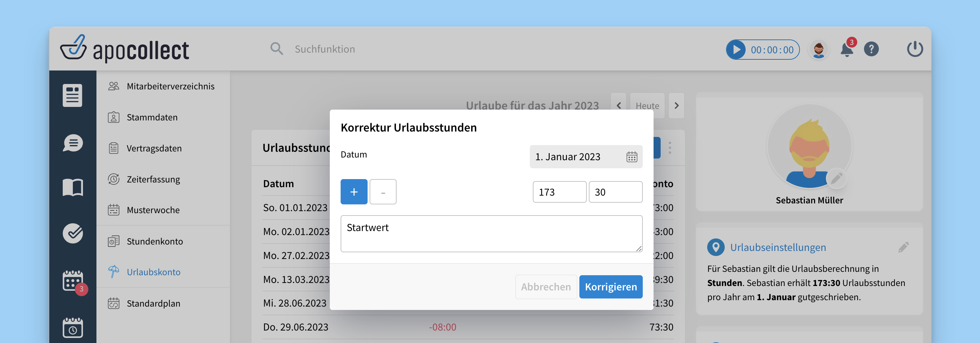Edit Urlaubseinstellungen with pencil icon
980x343 pixels.
[x=903, y=247]
